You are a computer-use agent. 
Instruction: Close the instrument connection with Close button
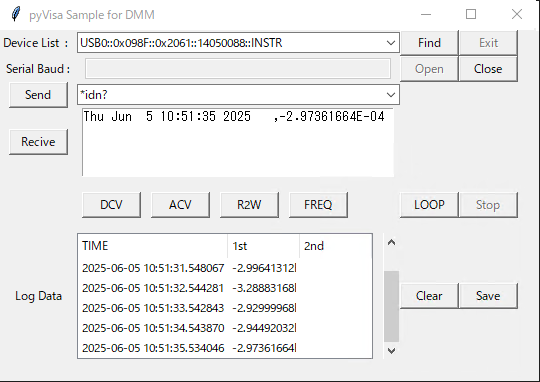tap(488, 69)
